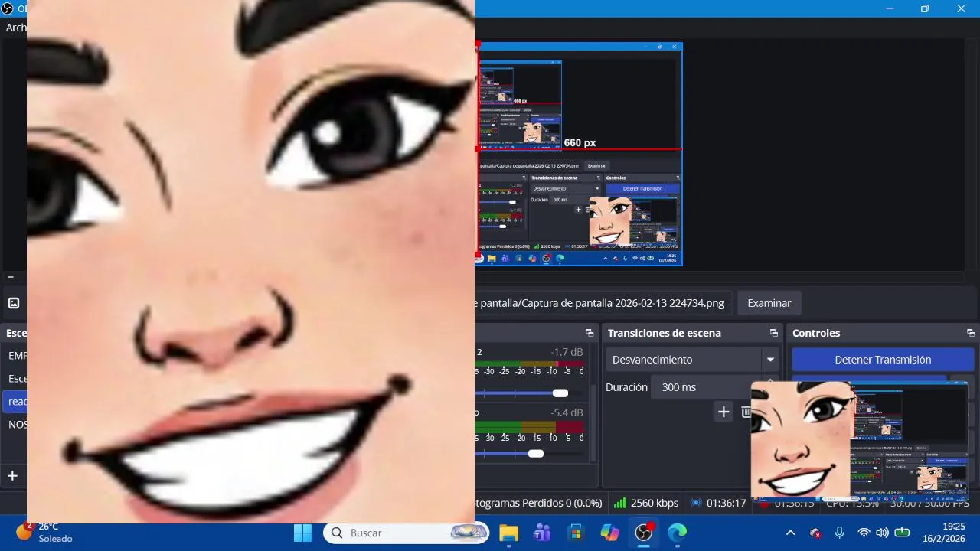Image resolution: width=980 pixels, height=551 pixels.
Task: Click the battery tray icon
Action: [x=902, y=533]
